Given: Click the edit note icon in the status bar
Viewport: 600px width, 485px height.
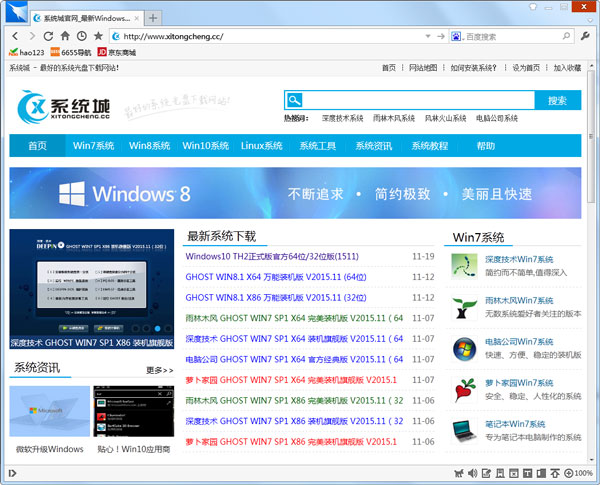Looking at the screenshot, I should coord(486,474).
